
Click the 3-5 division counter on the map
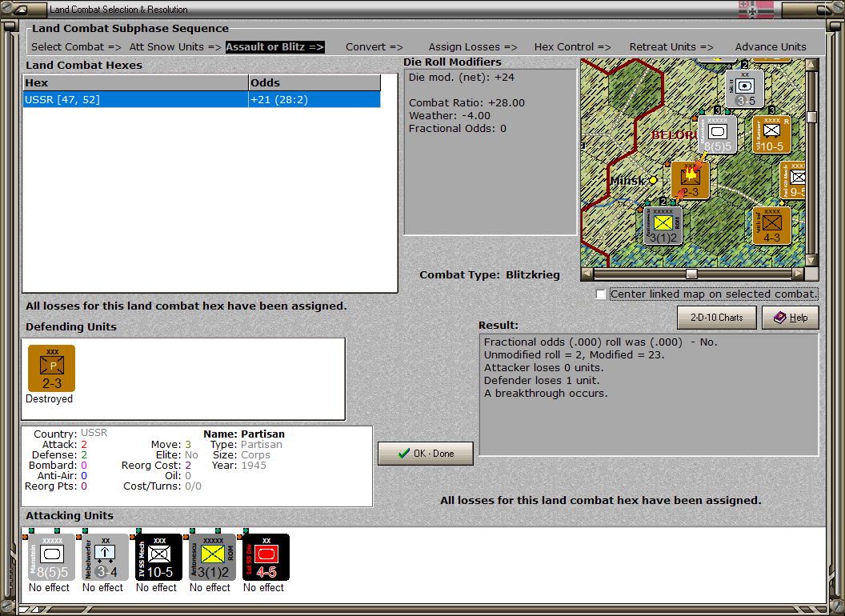pos(745,89)
